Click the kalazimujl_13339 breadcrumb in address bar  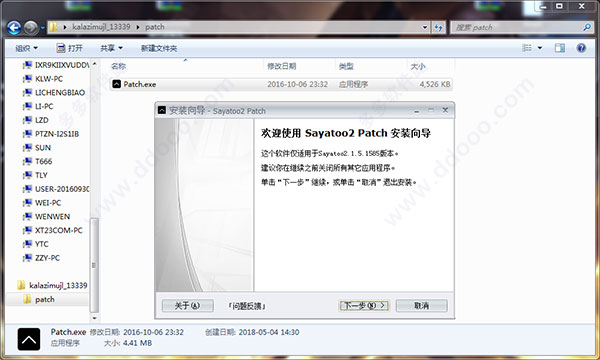pos(101,27)
